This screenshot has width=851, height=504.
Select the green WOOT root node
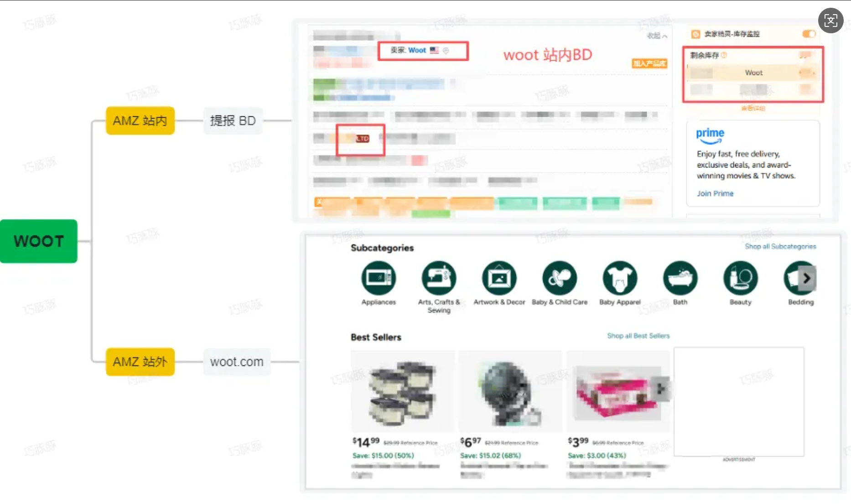pyautogui.click(x=39, y=241)
